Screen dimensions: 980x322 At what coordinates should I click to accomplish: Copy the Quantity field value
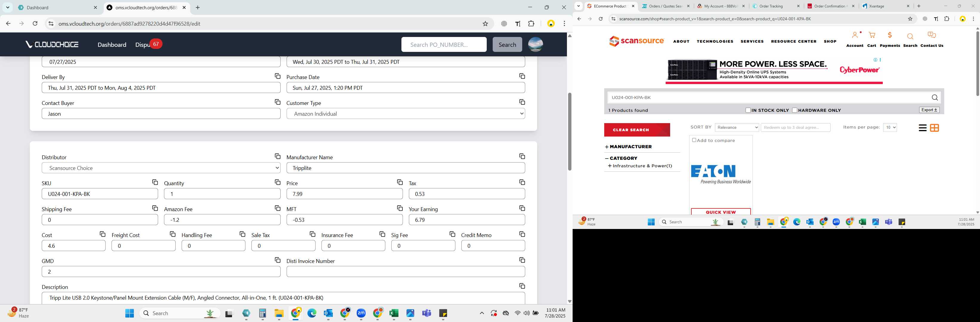tap(278, 182)
